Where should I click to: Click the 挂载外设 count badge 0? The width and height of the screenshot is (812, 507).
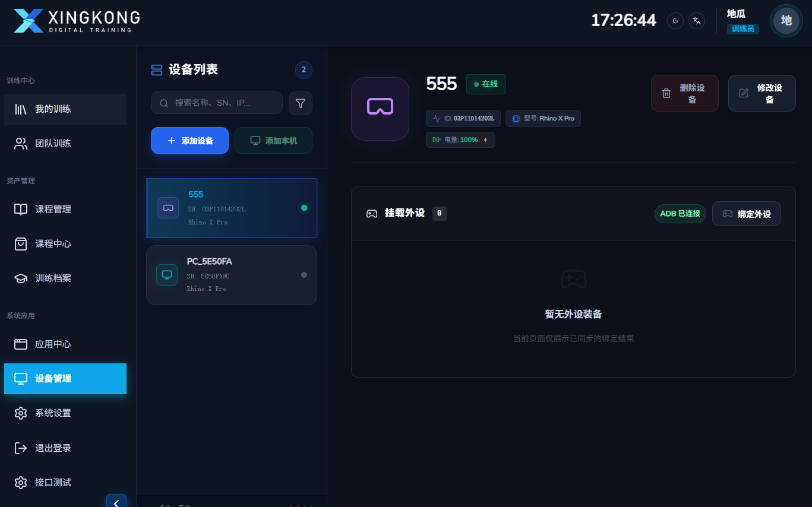coord(440,213)
